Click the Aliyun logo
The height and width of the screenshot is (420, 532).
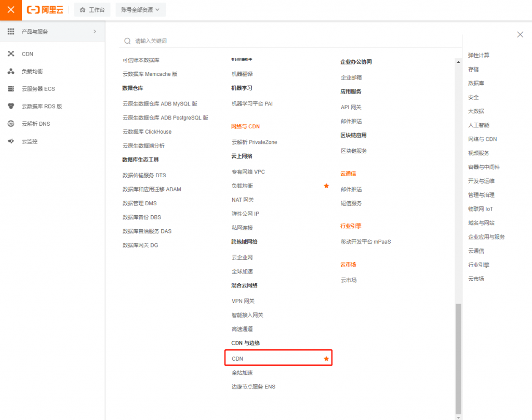tap(45, 10)
